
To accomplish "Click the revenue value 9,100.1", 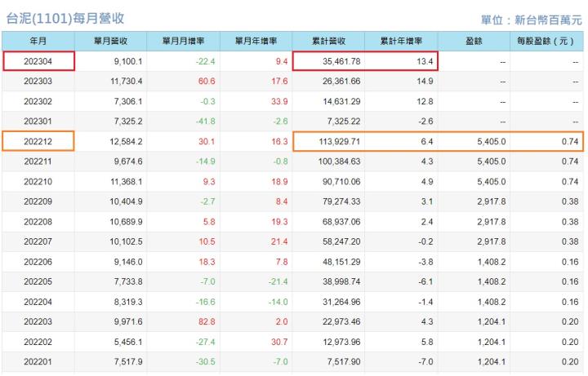I will (128, 61).
